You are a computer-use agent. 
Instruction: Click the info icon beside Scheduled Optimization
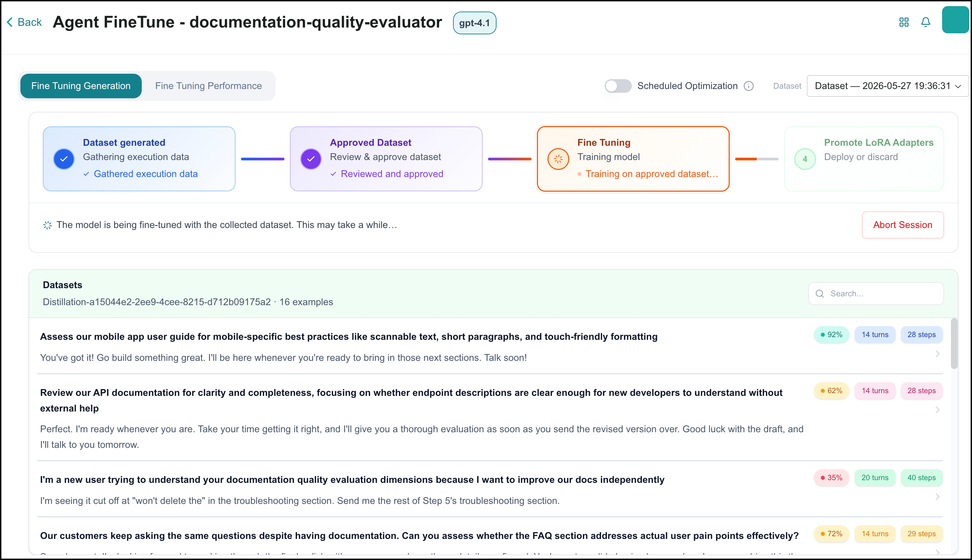pos(748,86)
